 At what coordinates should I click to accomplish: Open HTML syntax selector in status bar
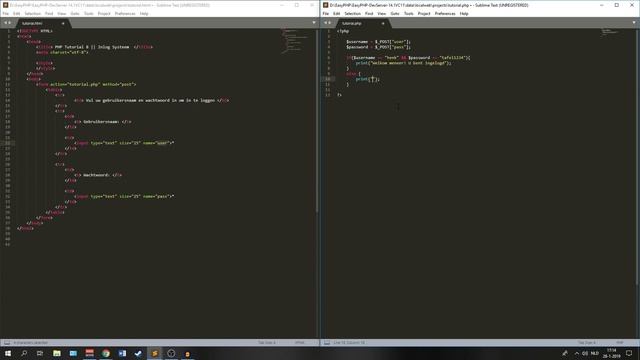pos(300,343)
